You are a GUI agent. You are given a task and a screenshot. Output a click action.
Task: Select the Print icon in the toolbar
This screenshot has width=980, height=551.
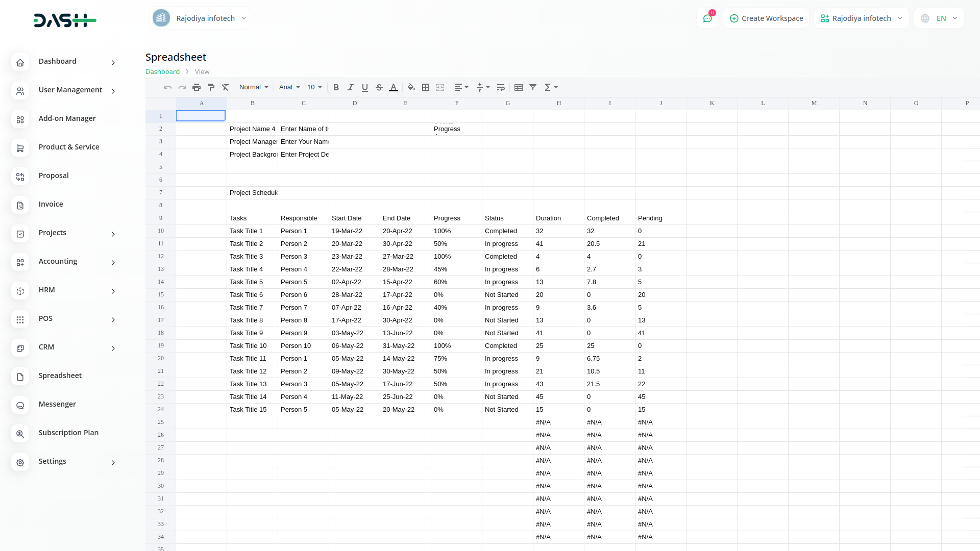[197, 87]
